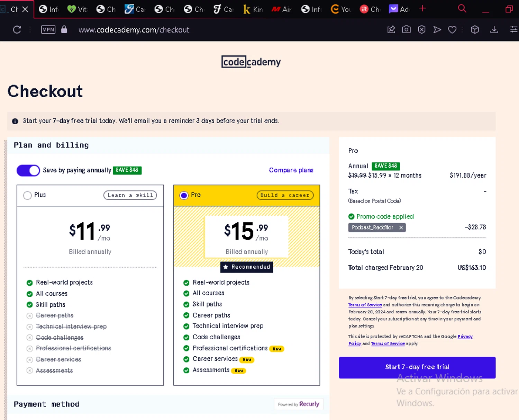Click the Learn a skill pill
Screen dimensions: 519x420
click(130, 195)
